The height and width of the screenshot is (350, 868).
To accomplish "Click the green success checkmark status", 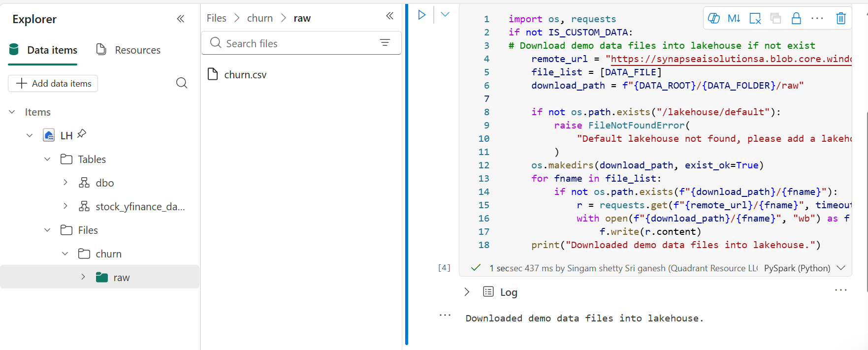I will click(x=476, y=267).
